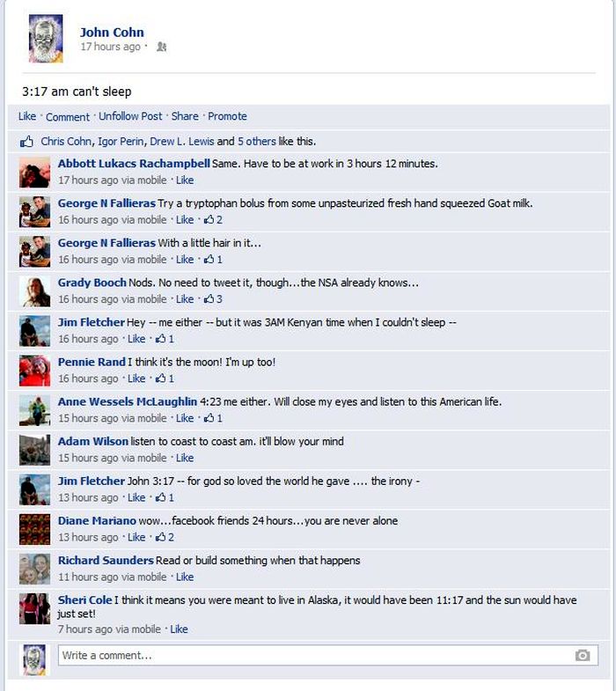
Task: Click Sheri Cole's profile thumbnail
Action: coord(35,608)
